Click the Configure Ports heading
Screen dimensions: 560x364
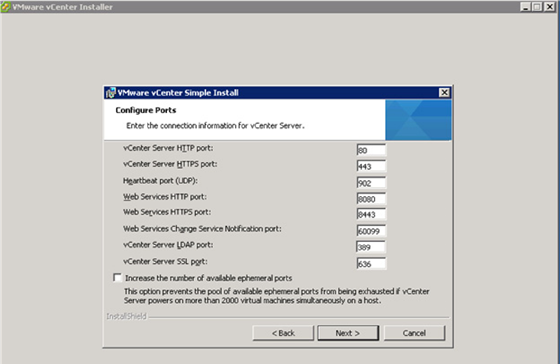click(146, 110)
